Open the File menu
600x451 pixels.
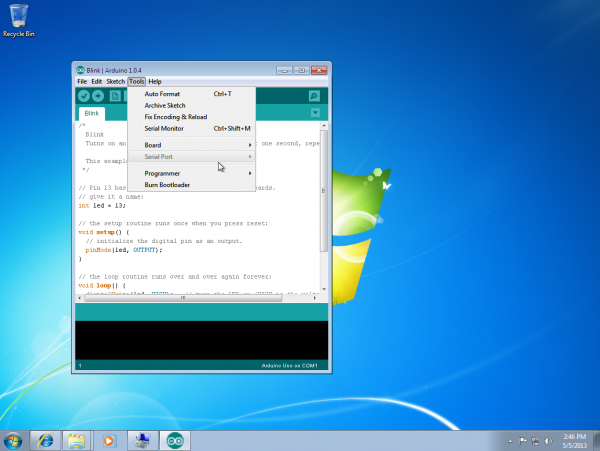tap(83, 81)
